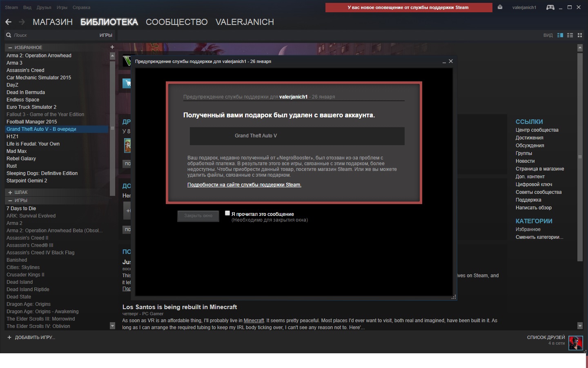Select Rust in favorites list
This screenshot has height=368, width=588.
(x=57, y=166)
